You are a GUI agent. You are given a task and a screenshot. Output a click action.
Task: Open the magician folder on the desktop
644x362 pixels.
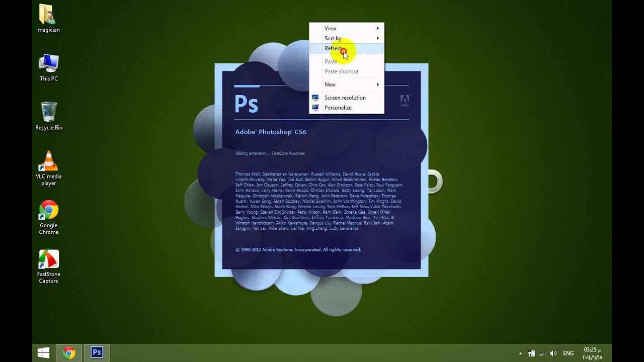coord(49,19)
